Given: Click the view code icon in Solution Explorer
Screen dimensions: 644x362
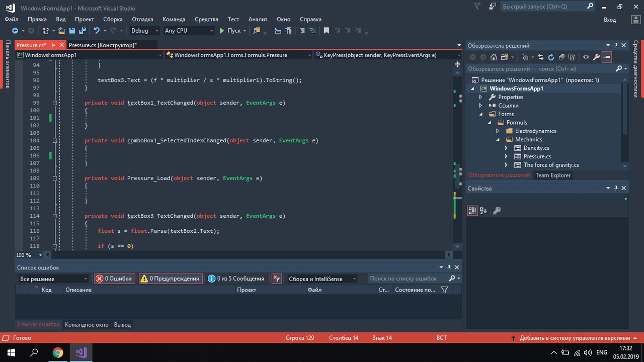Looking at the screenshot, I should tap(586, 57).
